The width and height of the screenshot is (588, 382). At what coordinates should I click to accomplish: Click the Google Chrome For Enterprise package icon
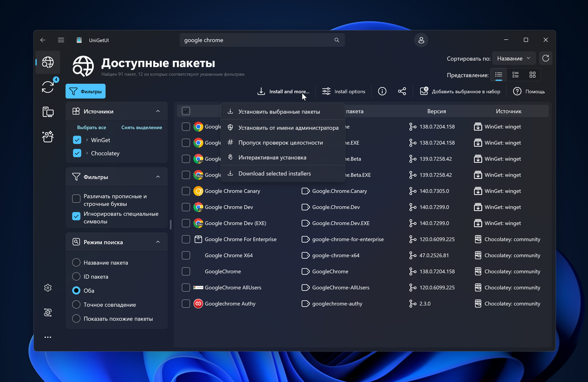point(198,239)
